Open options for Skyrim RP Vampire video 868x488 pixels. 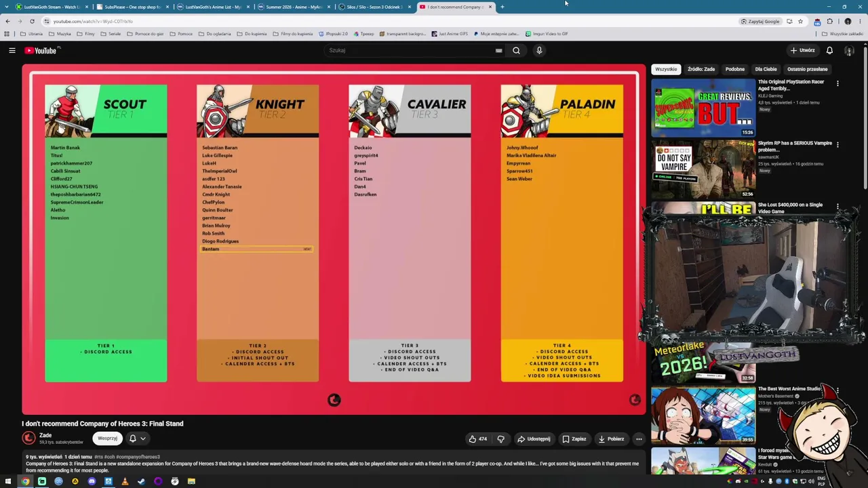[x=837, y=144]
